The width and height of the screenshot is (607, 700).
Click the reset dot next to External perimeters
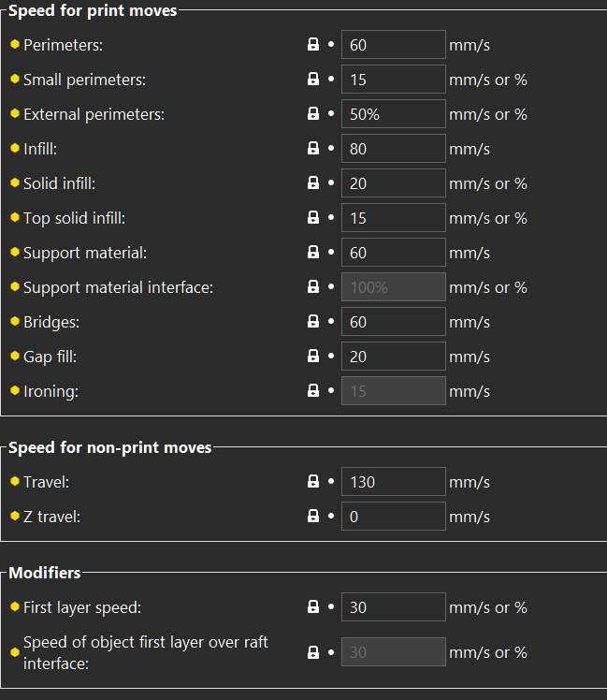331,113
